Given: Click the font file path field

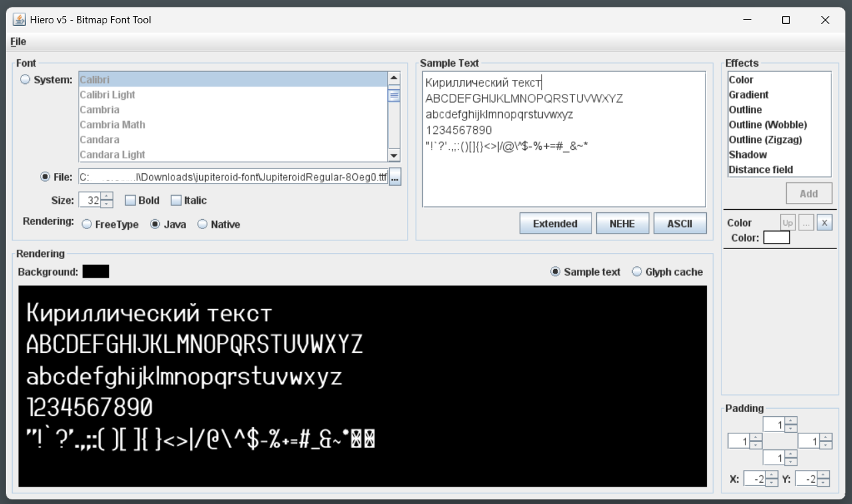Looking at the screenshot, I should 233,177.
